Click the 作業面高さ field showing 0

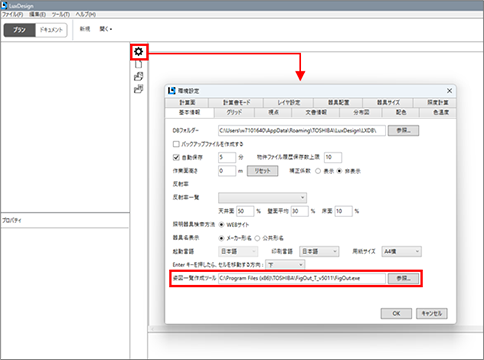[227, 171]
